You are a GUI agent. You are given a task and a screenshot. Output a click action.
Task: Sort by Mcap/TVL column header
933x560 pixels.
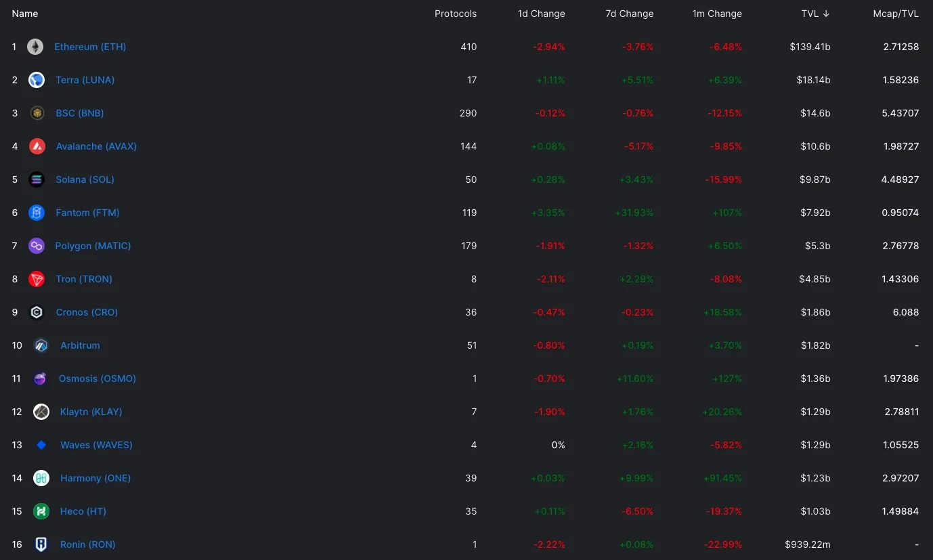coord(895,14)
